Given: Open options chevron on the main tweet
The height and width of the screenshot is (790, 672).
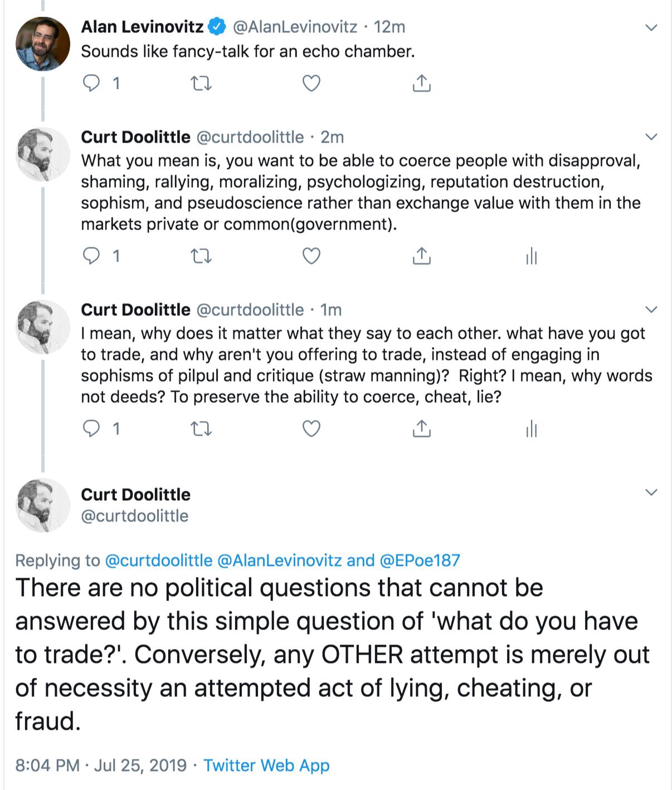Looking at the screenshot, I should pos(651,492).
